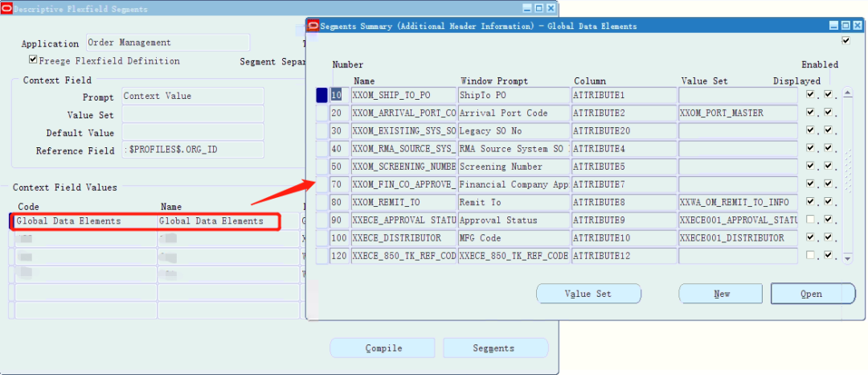Click column cell ATTRIBUTE12

(x=624, y=256)
